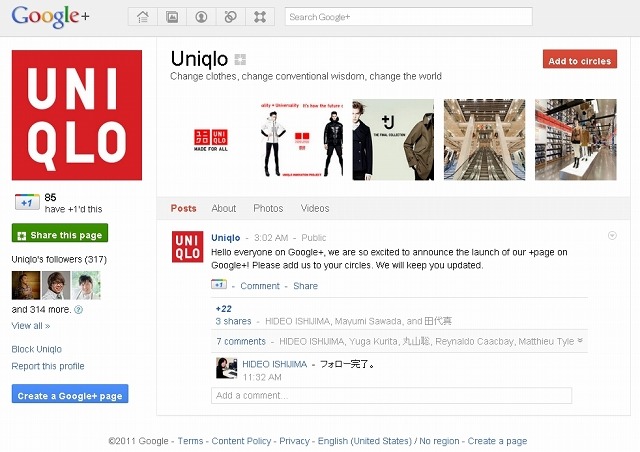Open the MADE FOR ALL photo thumbnail

(211, 140)
